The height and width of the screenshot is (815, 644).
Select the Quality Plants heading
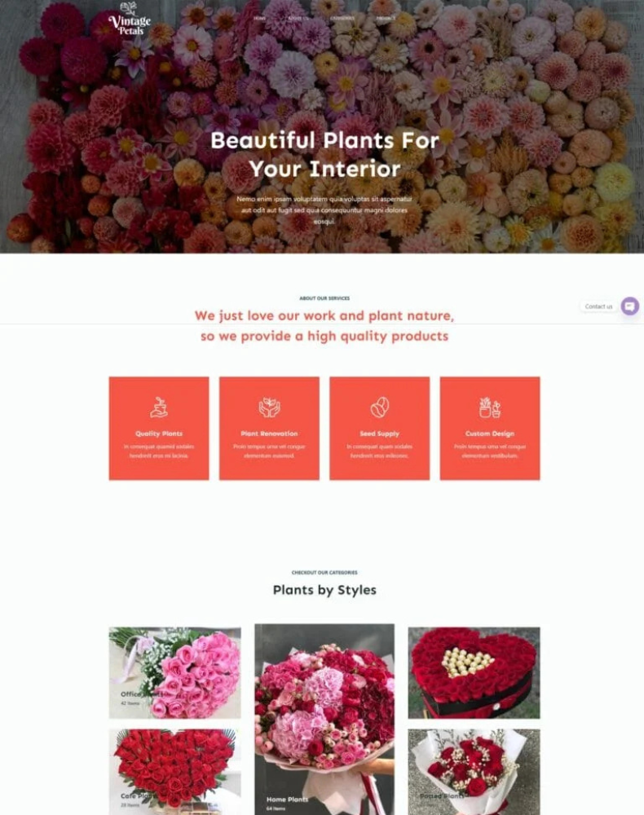point(159,434)
